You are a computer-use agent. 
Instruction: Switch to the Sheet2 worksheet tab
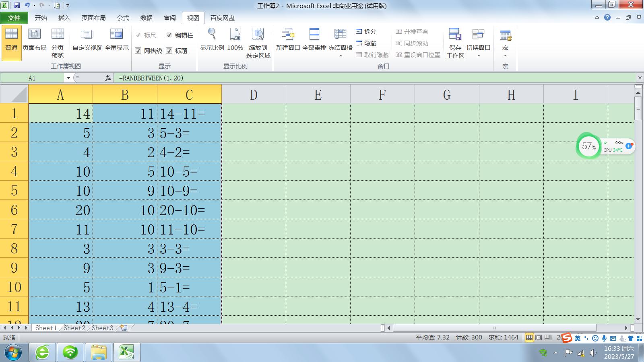[x=74, y=328]
